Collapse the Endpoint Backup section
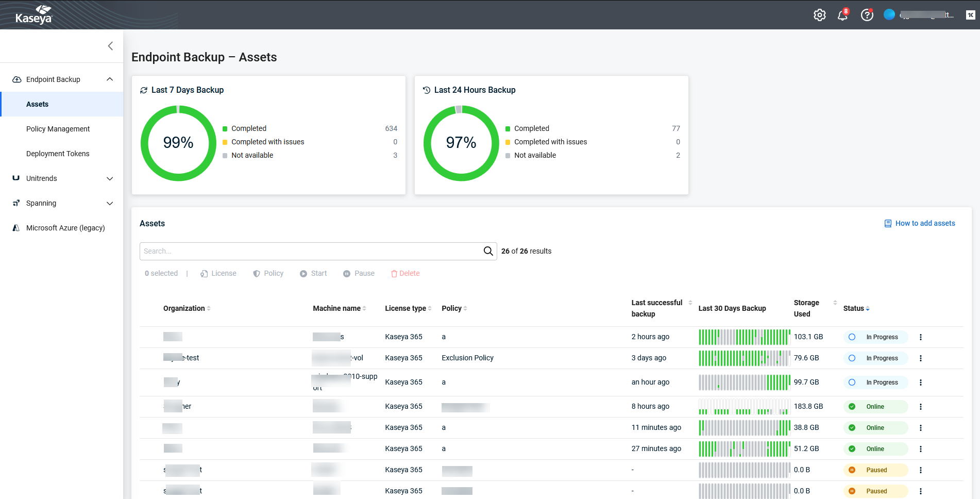Image resolution: width=980 pixels, height=499 pixels. 110,79
